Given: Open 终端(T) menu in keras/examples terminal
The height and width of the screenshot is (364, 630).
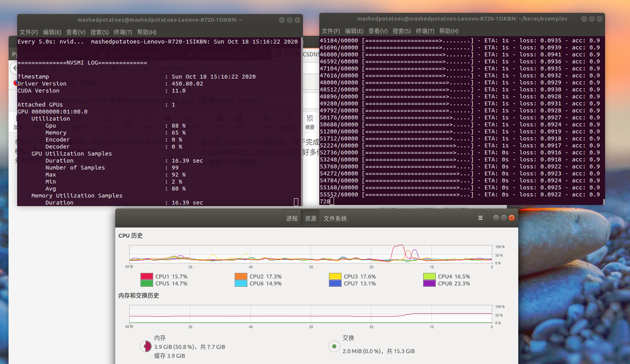Looking at the screenshot, I should [x=425, y=31].
